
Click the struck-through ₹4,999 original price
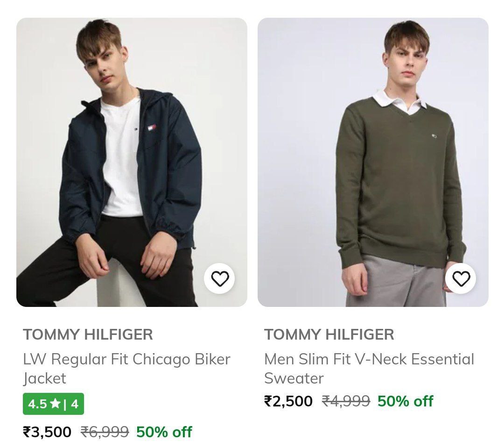point(346,401)
